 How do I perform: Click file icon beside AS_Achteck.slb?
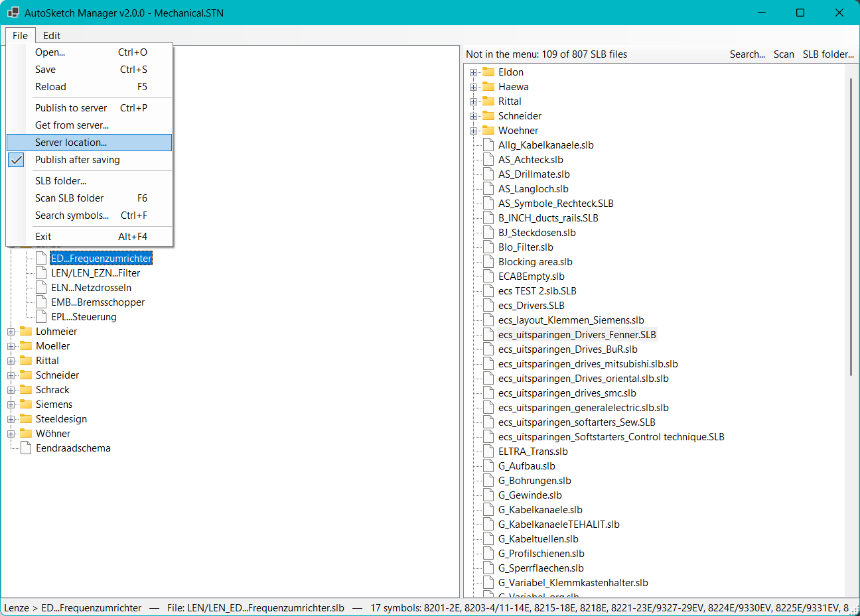[488, 160]
